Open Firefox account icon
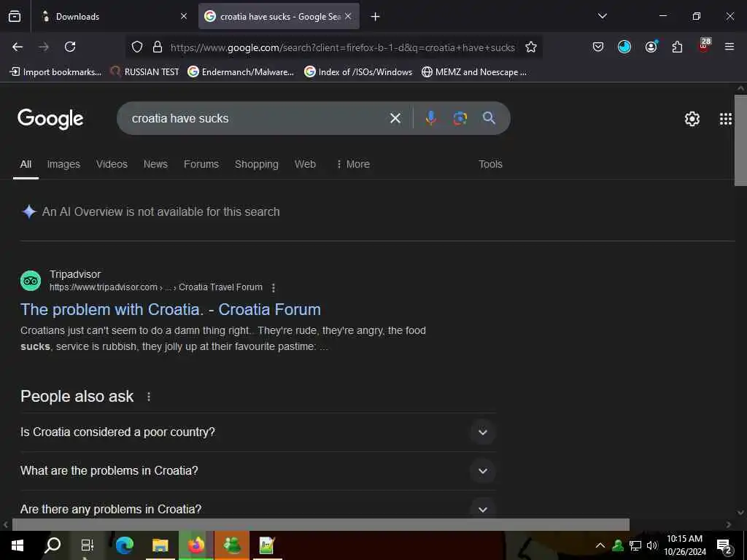 (651, 46)
